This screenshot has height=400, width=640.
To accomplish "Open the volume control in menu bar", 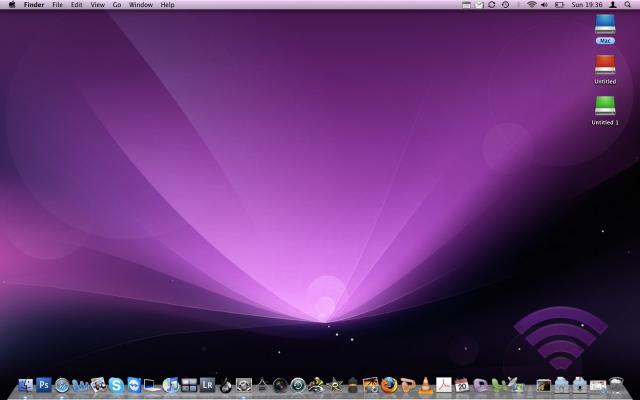I will click(x=544, y=4).
